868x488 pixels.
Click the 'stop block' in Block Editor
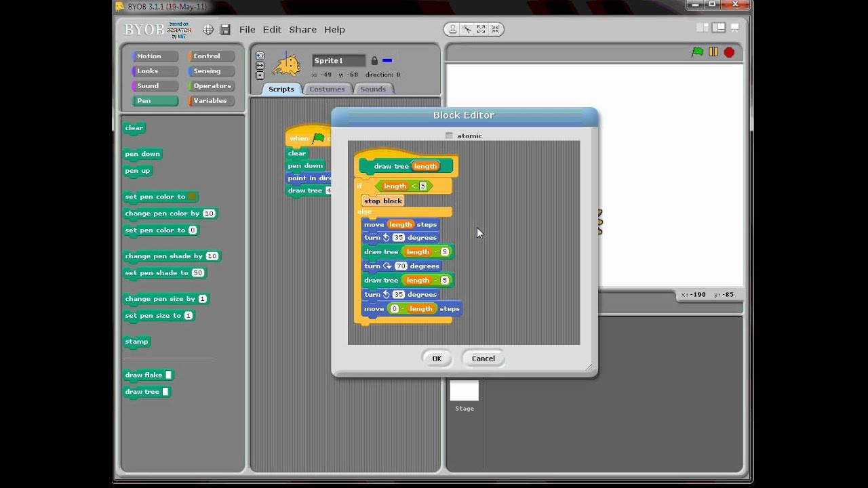click(383, 201)
